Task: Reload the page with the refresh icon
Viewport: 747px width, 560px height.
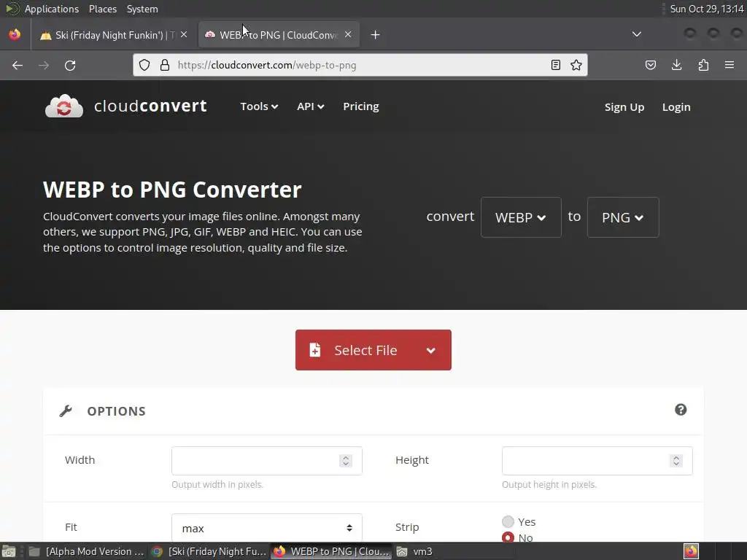Action: (x=70, y=65)
